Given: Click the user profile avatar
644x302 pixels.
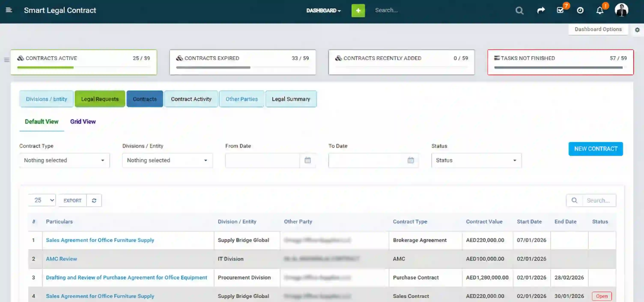Looking at the screenshot, I should click(x=622, y=10).
